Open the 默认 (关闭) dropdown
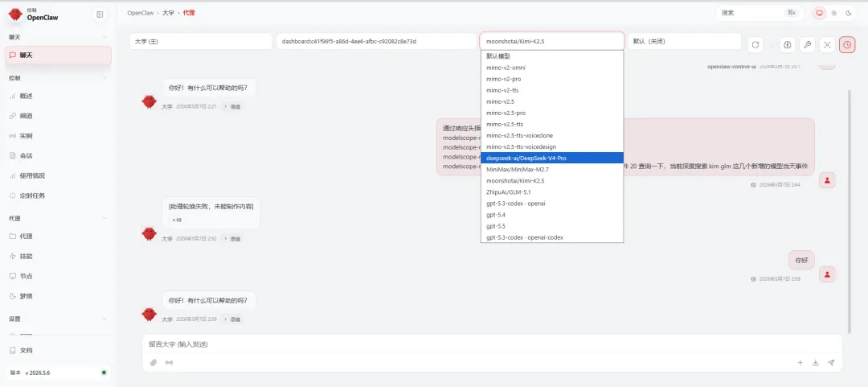The height and width of the screenshot is (387, 868). click(684, 42)
